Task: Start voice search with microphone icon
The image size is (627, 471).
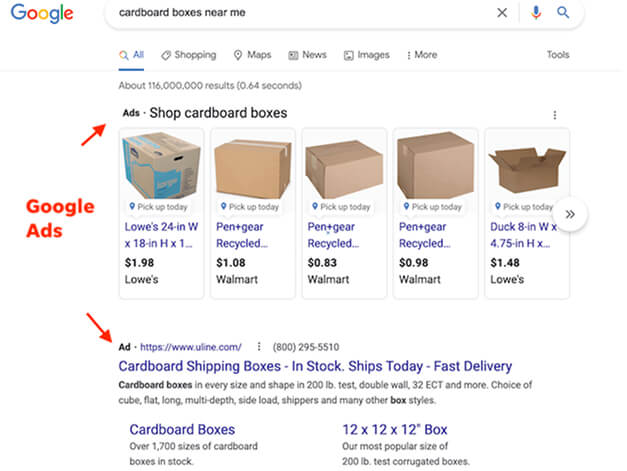Action: click(x=536, y=13)
